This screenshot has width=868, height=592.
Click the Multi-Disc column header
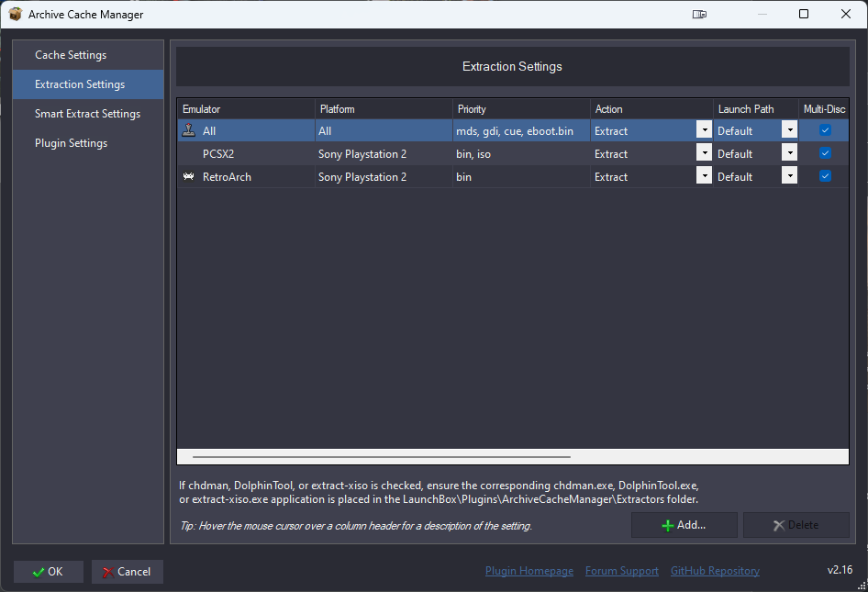(x=824, y=109)
